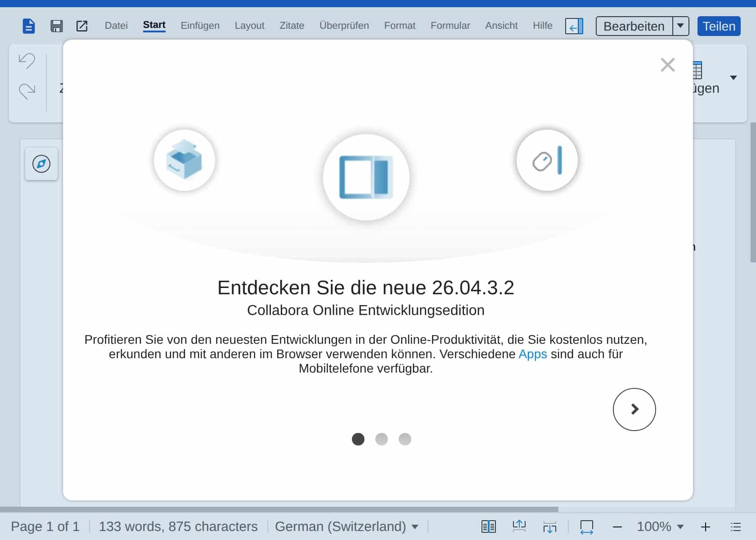
Task: Click the word count status entry
Action: 178,526
